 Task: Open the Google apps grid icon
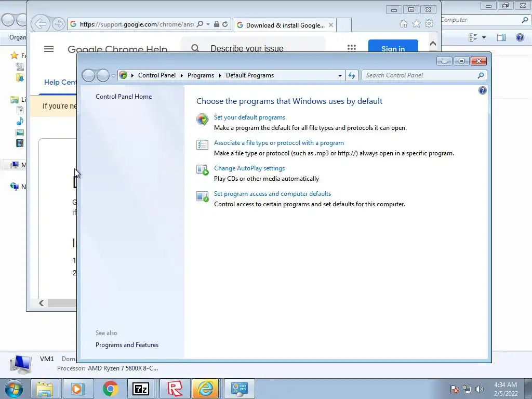coord(352,48)
